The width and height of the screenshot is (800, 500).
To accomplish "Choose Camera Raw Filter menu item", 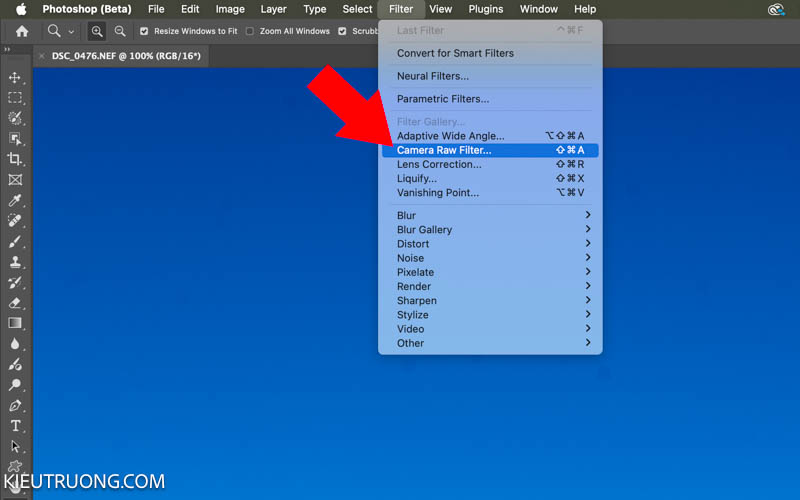I will click(x=490, y=150).
